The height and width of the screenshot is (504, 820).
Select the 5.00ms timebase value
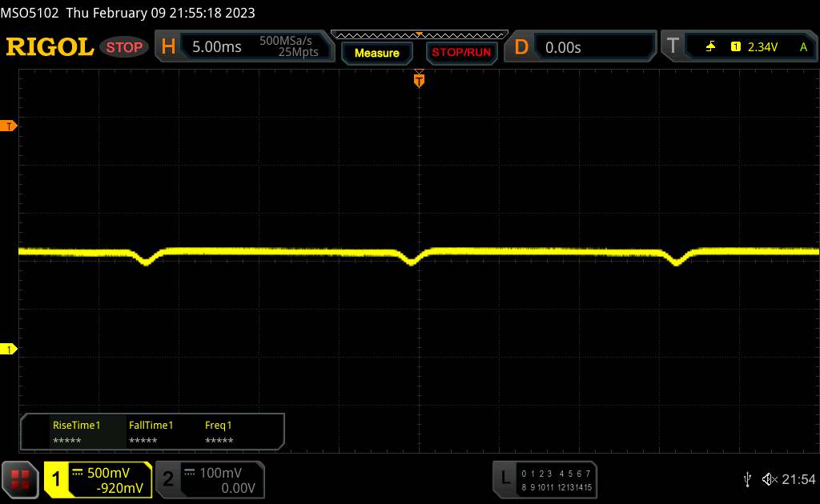pos(216,47)
